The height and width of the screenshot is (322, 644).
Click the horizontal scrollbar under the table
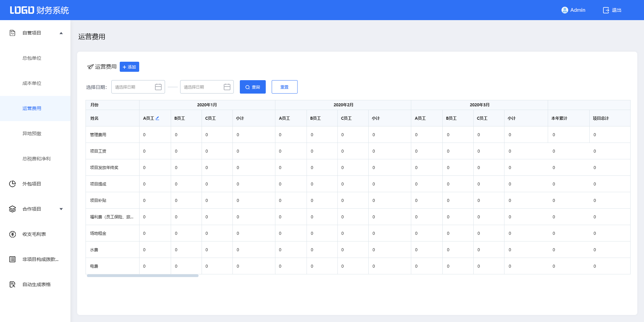coord(143,276)
